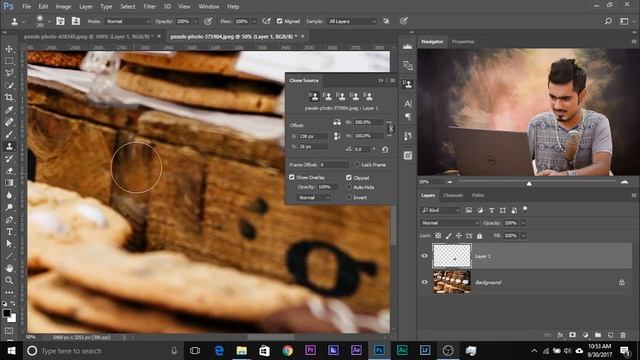Switch to the Paths tab
The image size is (640, 360).
[478, 196]
